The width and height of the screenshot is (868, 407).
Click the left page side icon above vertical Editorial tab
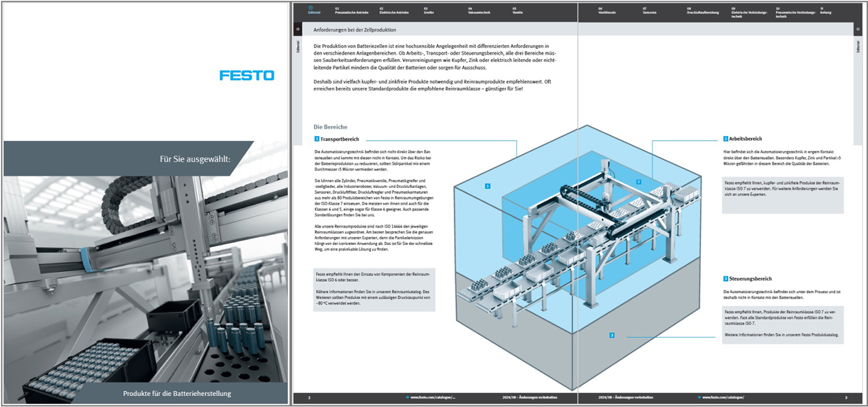tap(299, 30)
